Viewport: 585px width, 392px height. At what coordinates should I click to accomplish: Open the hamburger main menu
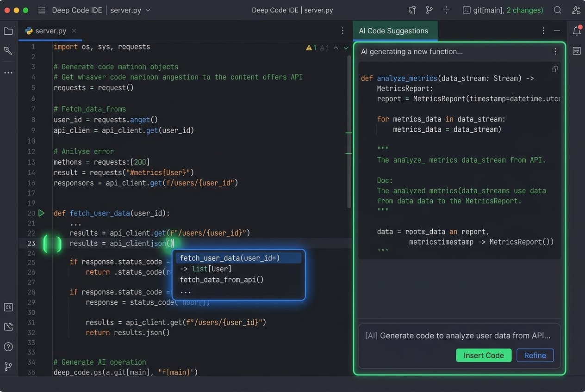pos(42,10)
